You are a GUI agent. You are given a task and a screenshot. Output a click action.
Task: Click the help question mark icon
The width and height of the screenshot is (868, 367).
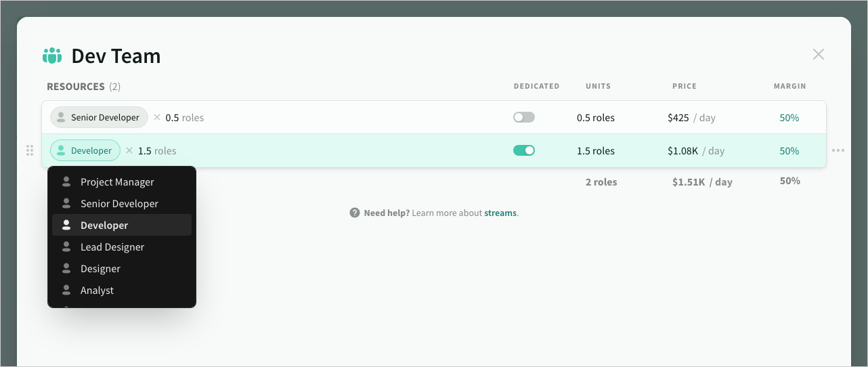pos(355,213)
